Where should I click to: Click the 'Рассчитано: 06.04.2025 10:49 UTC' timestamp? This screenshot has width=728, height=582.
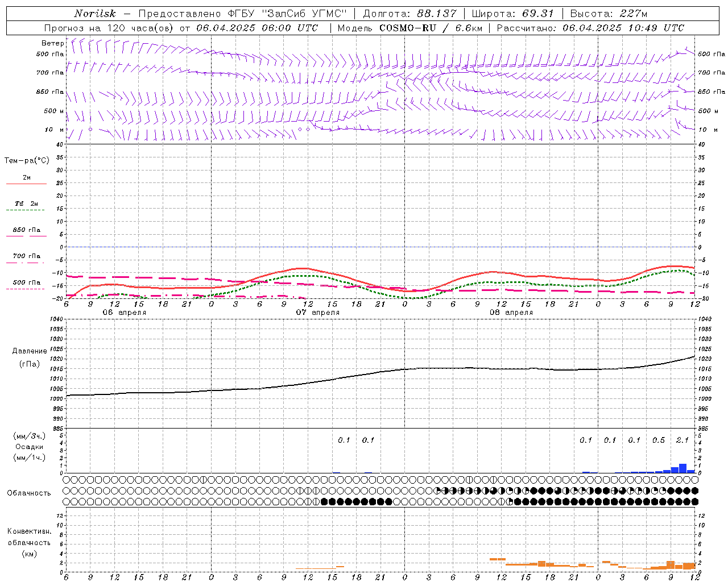click(x=590, y=28)
